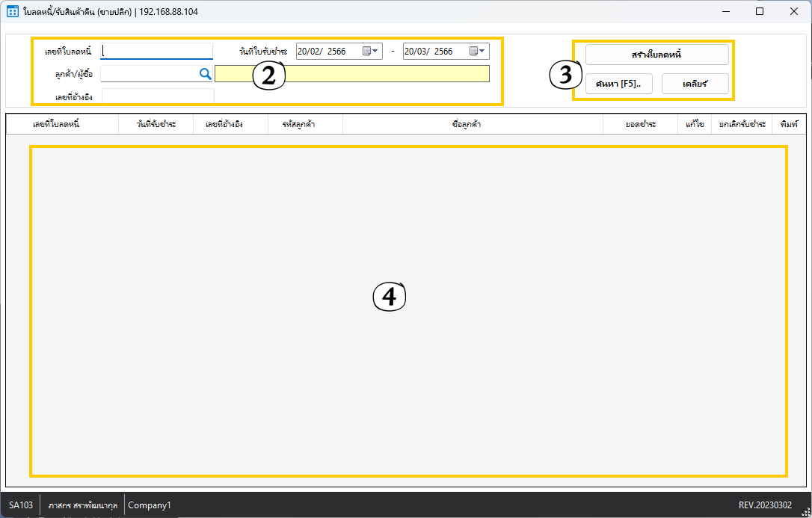The image size is (812, 518).
Task: Click the พิมพ์ column header
Action: tap(789, 124)
